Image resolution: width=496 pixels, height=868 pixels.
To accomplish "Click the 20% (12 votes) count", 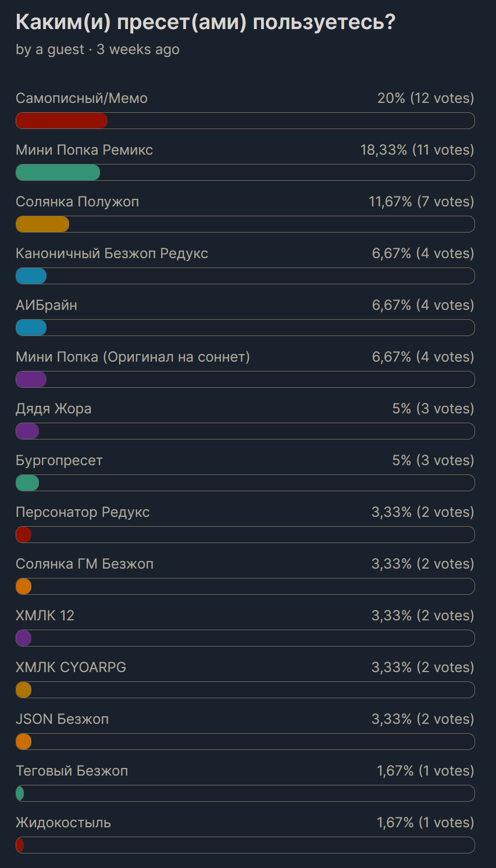I will tap(426, 98).
